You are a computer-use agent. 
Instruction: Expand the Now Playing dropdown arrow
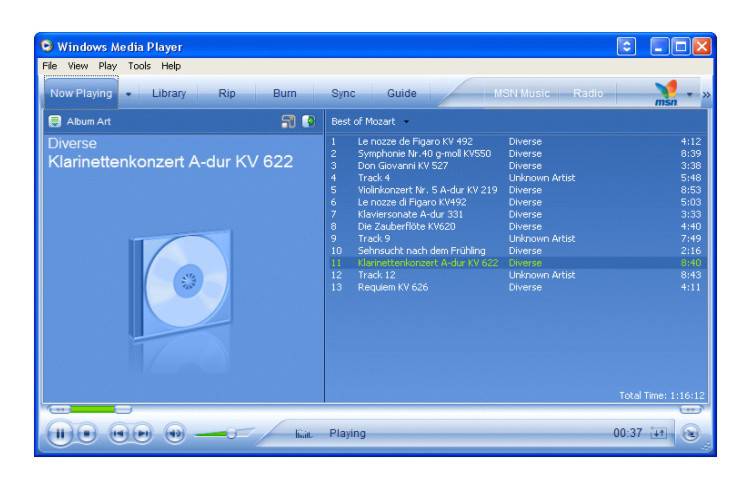point(129,93)
